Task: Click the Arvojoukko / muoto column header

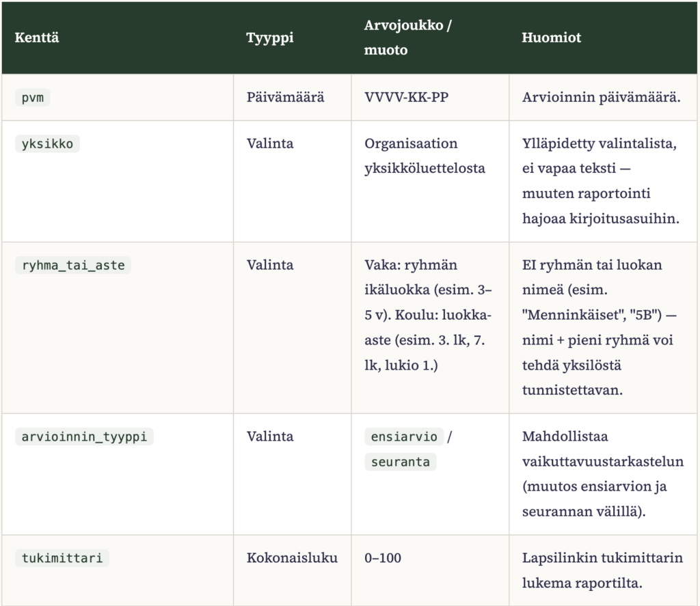Action: pos(408,38)
